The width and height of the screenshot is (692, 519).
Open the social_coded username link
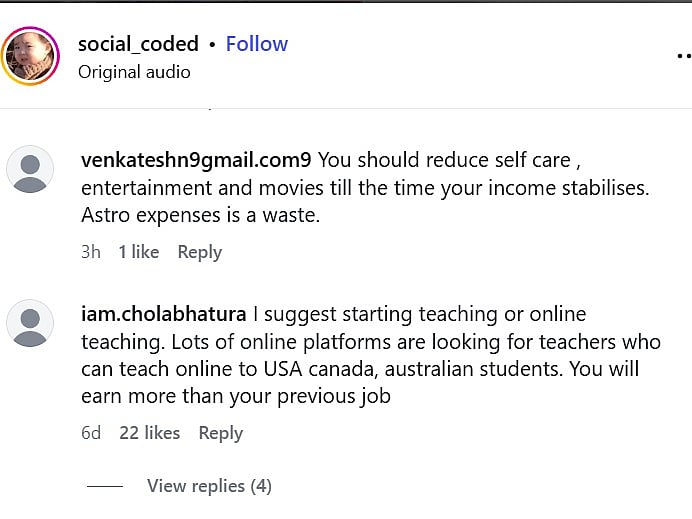pyautogui.click(x=138, y=44)
